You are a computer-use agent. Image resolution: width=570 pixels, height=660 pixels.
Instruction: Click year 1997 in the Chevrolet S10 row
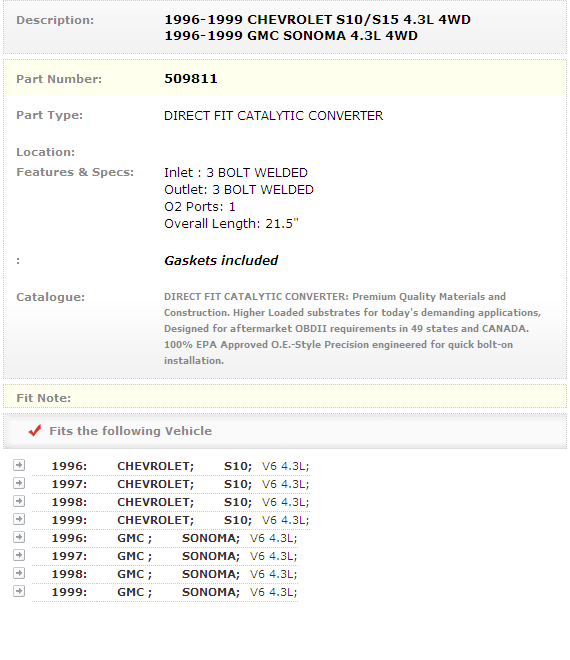click(69, 484)
